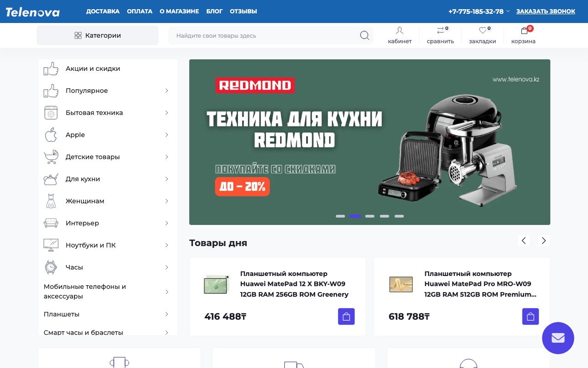588x368 pixels.
Task: Click the Часы watch icon
Action: click(x=51, y=267)
